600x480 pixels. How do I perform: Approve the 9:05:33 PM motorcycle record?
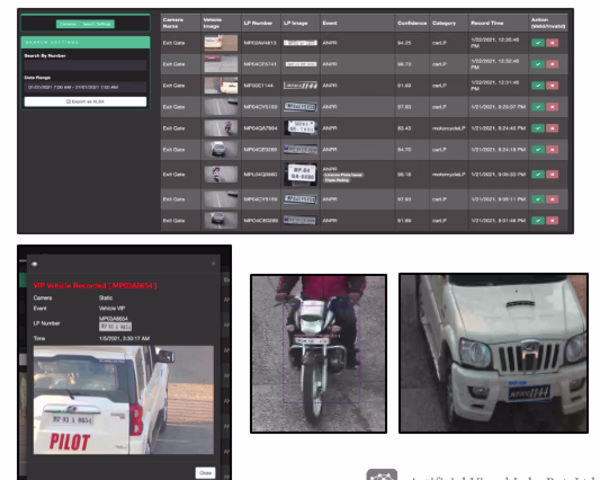pyautogui.click(x=538, y=174)
